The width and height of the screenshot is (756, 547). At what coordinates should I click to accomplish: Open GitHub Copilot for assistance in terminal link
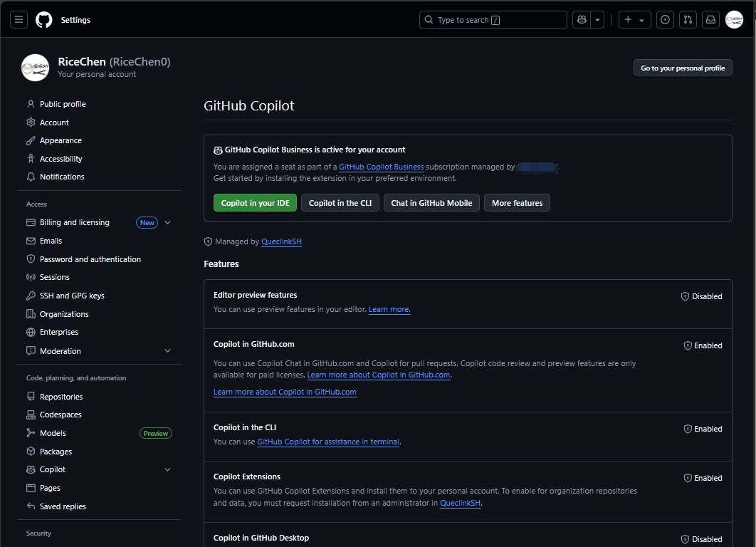click(x=328, y=442)
